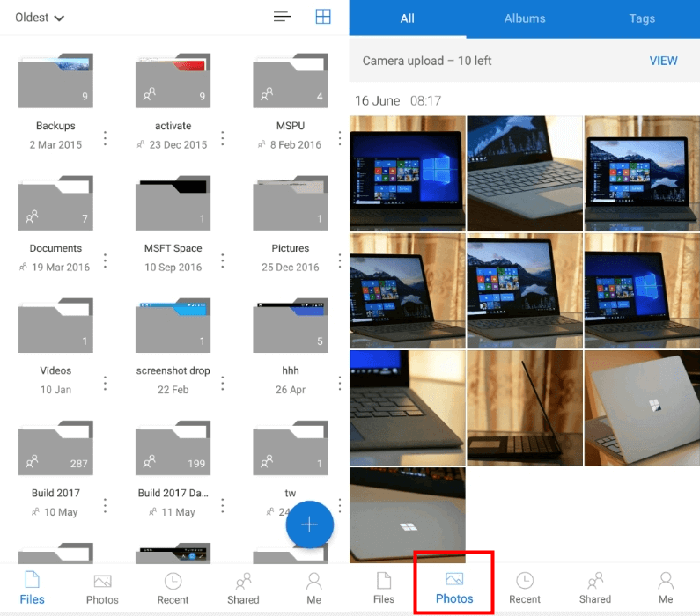Open the Build 2017 folder with 287 items
This screenshot has height=616, width=700.
point(55,448)
